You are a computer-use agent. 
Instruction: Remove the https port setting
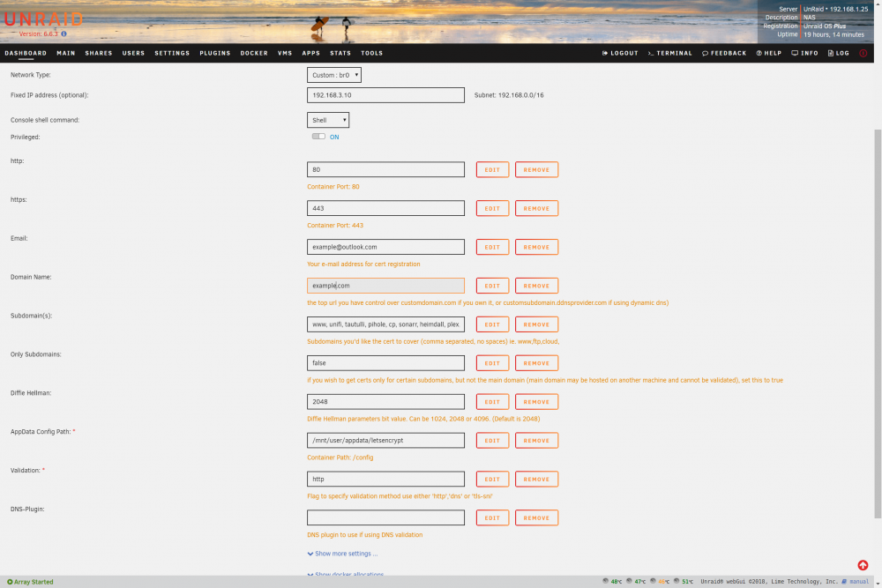(x=536, y=209)
